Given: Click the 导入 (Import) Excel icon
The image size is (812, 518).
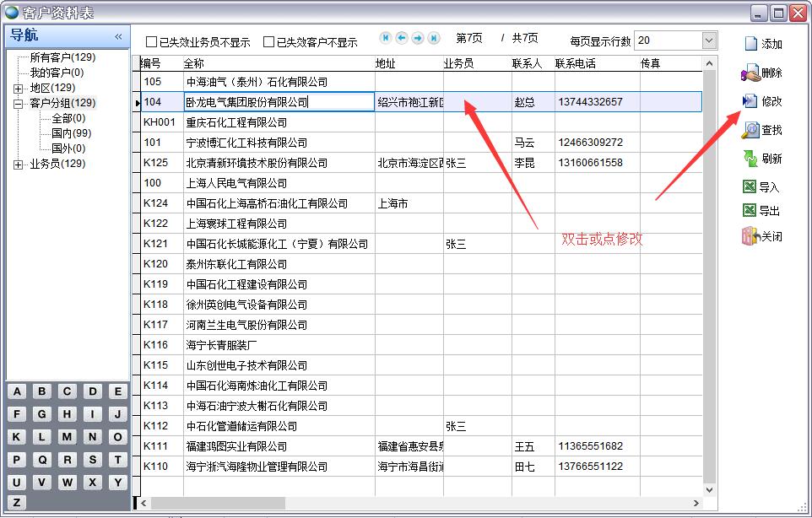Looking at the screenshot, I should pos(750,187).
